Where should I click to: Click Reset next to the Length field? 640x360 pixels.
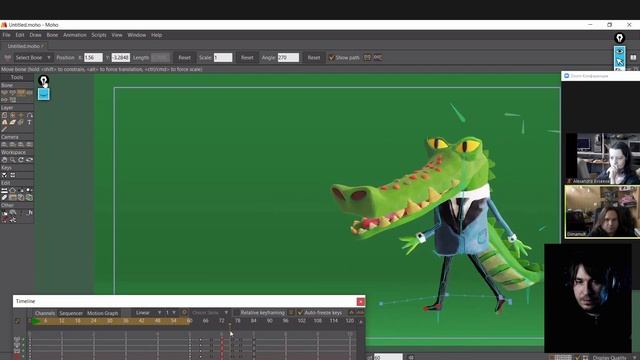tap(184, 58)
